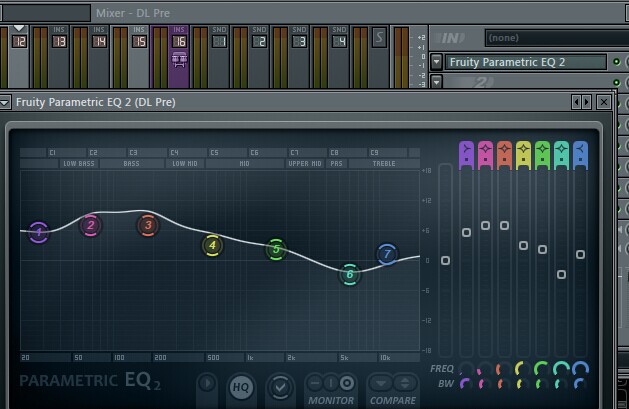This screenshot has height=409, width=629.
Task: Set Monitor to the circle option
Action: [347, 383]
